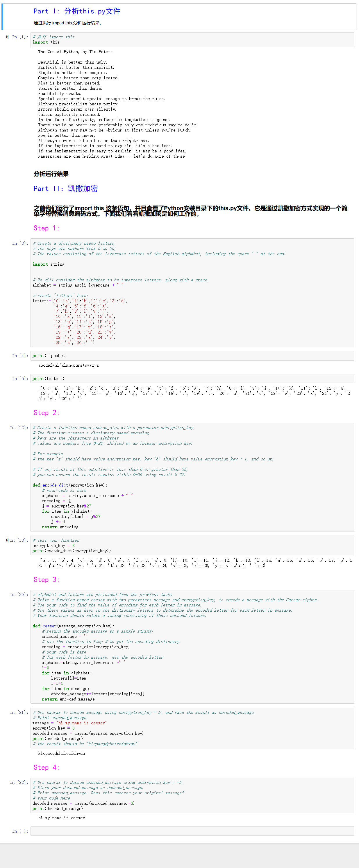Viewport: 359px width, 868px height.
Task: Click the In [21]: cell prompt
Action: point(19,712)
